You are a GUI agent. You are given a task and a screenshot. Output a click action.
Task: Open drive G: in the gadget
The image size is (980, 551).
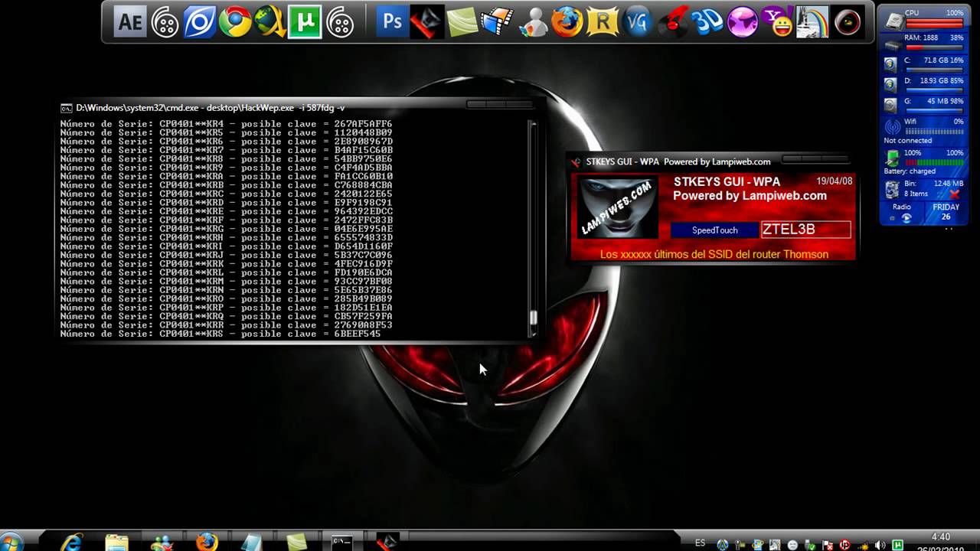891,105
